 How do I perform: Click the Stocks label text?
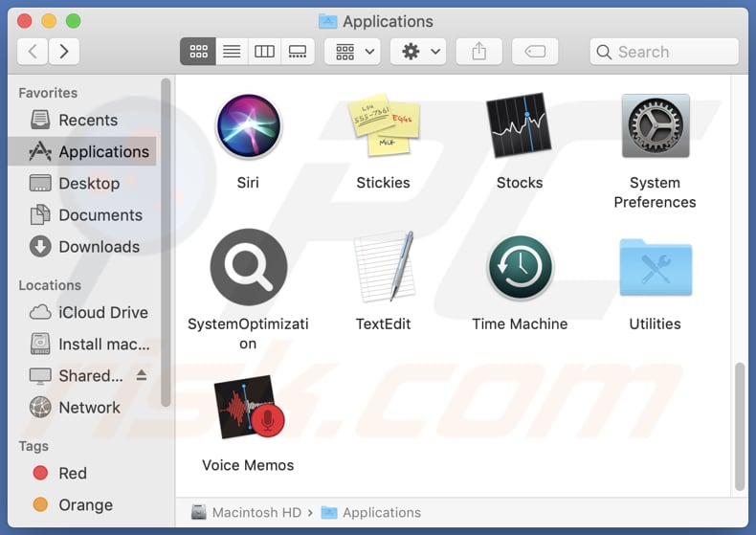coord(520,183)
